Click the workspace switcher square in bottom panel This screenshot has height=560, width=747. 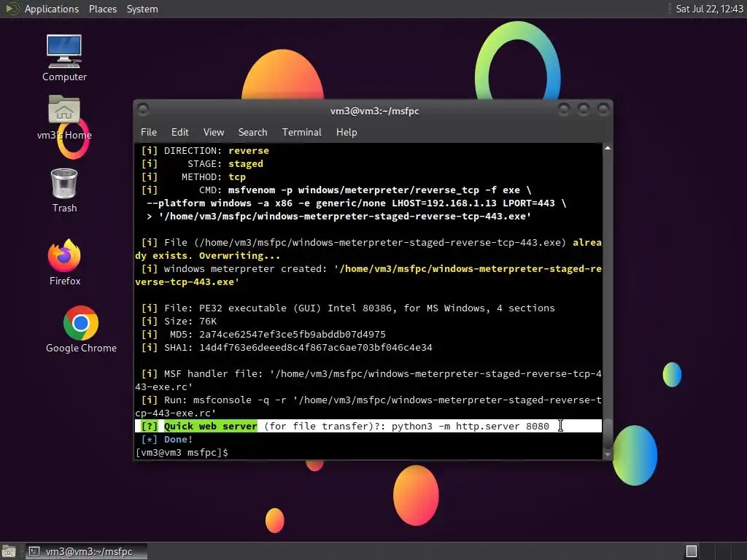692,551
